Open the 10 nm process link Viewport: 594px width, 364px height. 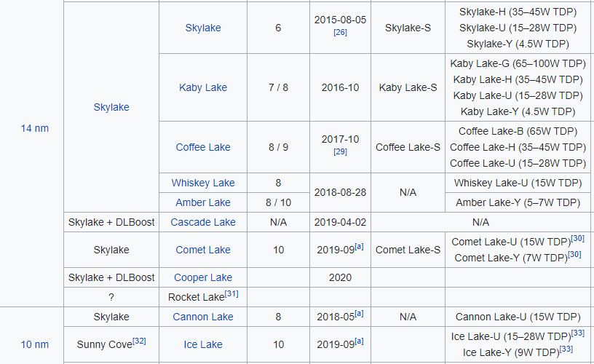(34, 344)
